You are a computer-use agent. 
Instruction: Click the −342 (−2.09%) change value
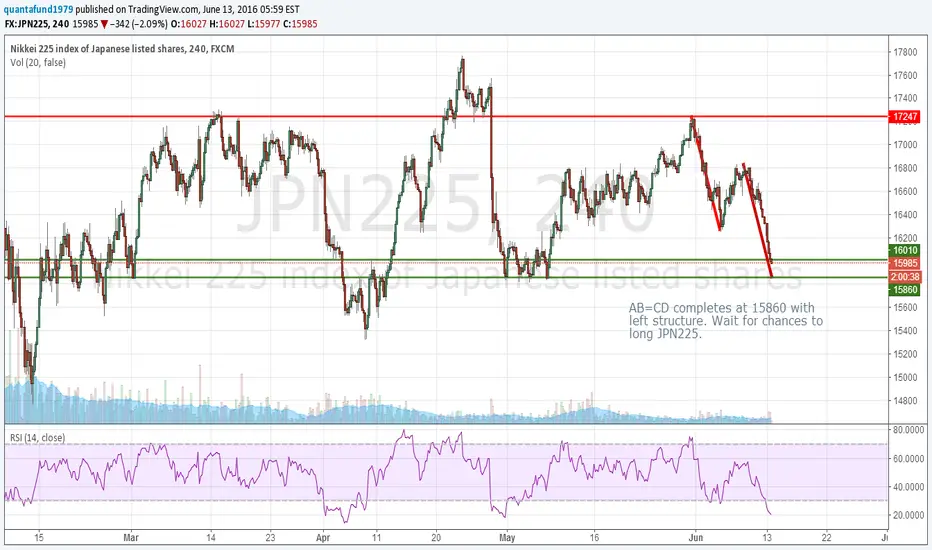click(138, 24)
